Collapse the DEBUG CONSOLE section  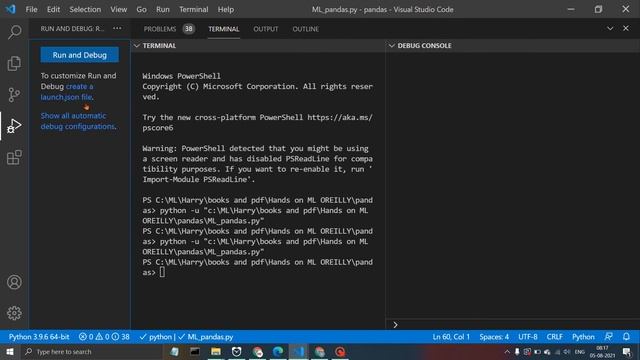(391, 46)
